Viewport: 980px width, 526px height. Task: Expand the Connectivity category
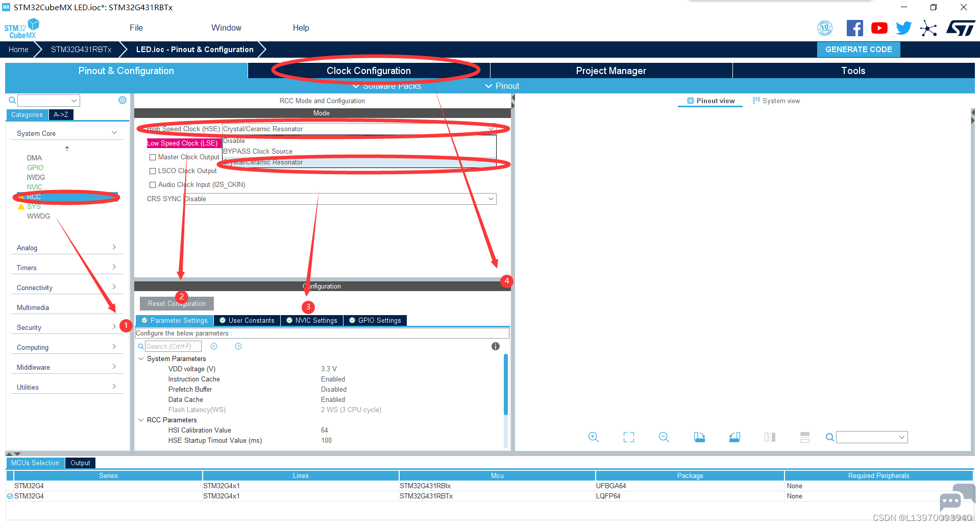point(114,287)
